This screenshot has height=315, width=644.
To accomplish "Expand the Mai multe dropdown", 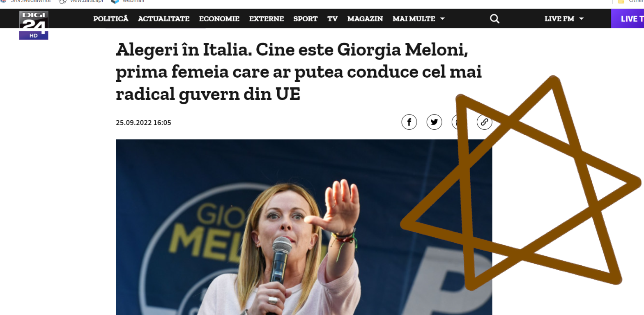I will (419, 19).
